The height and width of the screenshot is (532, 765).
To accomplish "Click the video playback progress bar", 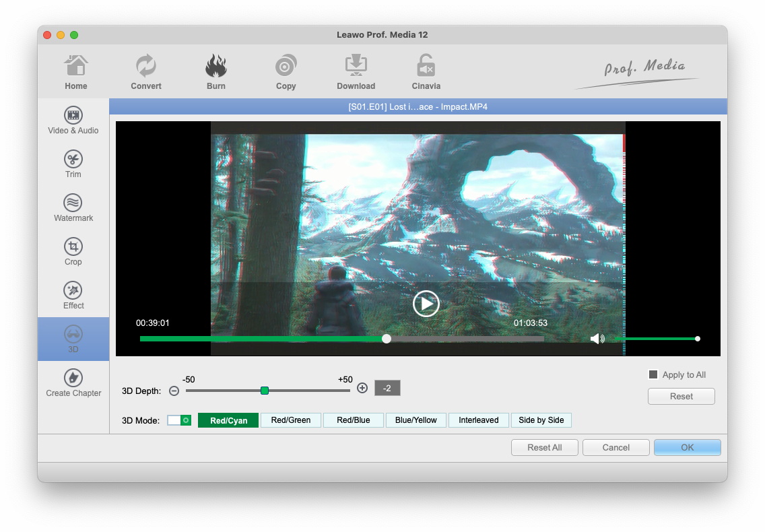I will coord(341,339).
